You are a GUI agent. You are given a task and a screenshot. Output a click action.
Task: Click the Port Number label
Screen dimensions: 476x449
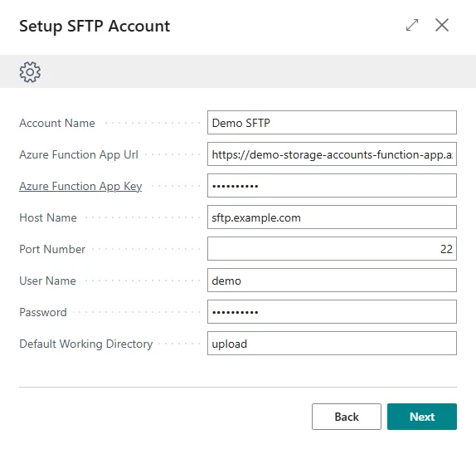[52, 250]
